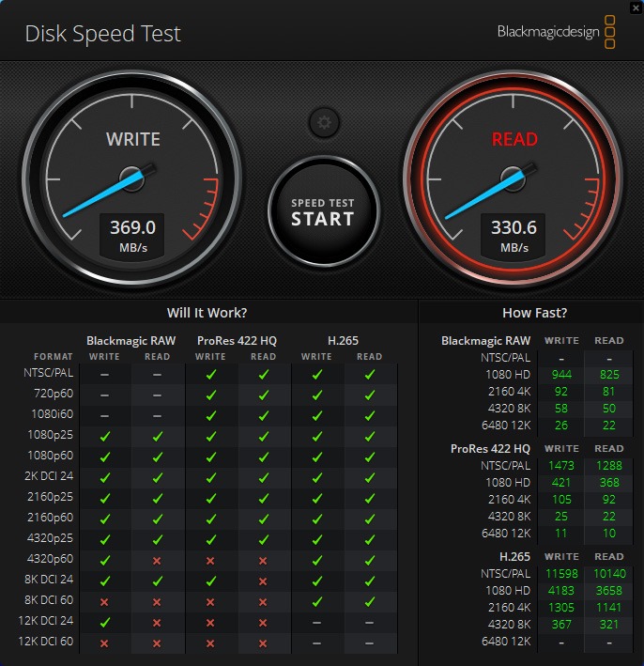
Task: Click H.265 read check for 8K DCI 60
Action: (370, 602)
